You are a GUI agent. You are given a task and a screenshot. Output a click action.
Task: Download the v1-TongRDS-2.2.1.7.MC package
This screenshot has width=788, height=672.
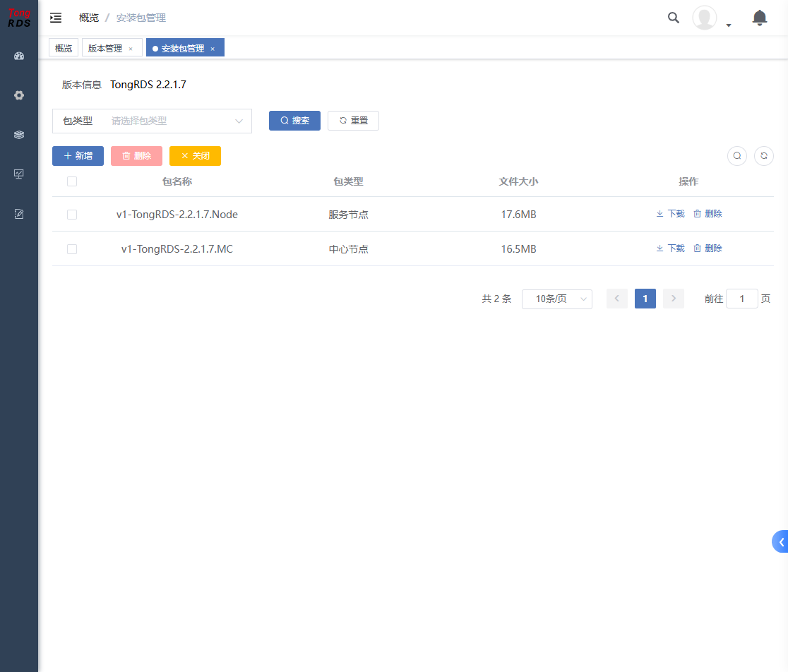pyautogui.click(x=670, y=248)
